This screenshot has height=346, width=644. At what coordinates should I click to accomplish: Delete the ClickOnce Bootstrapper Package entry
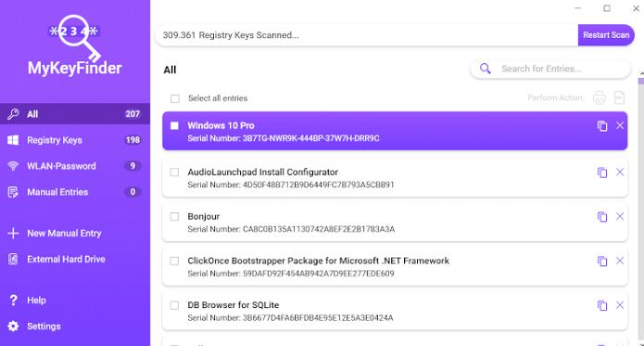point(620,261)
